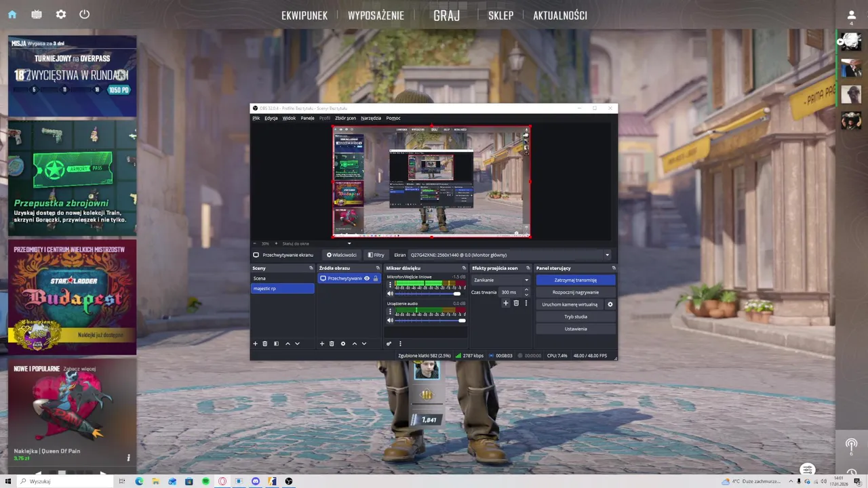Click the Filtry filters button
Screen dimensions: 868x488
click(376, 255)
